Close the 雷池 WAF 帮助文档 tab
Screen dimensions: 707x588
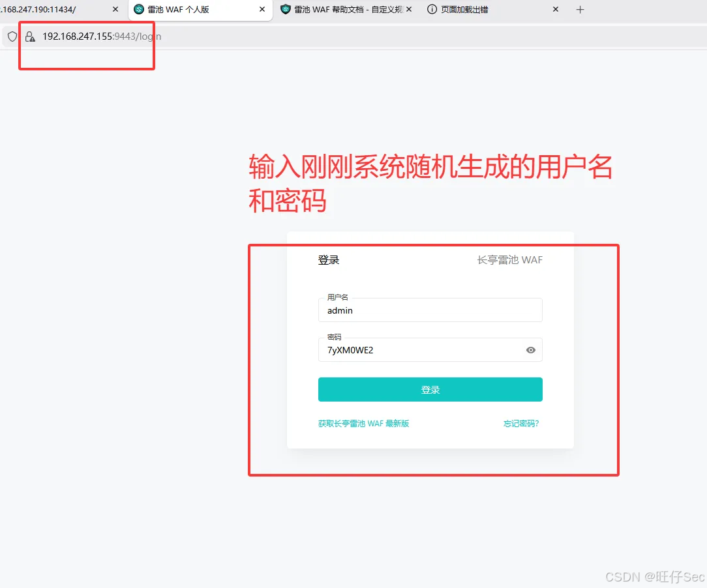(409, 10)
